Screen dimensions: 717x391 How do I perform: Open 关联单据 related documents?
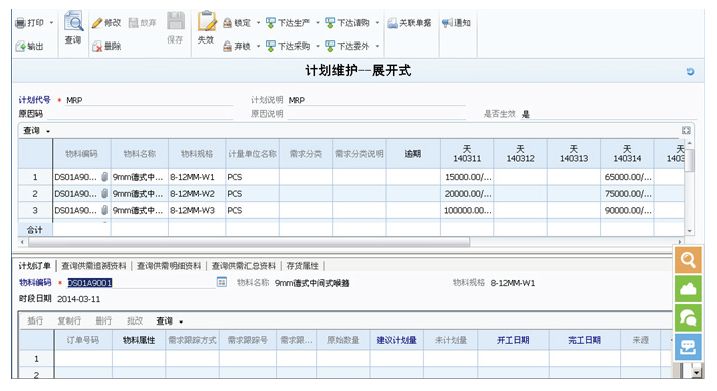click(x=409, y=23)
